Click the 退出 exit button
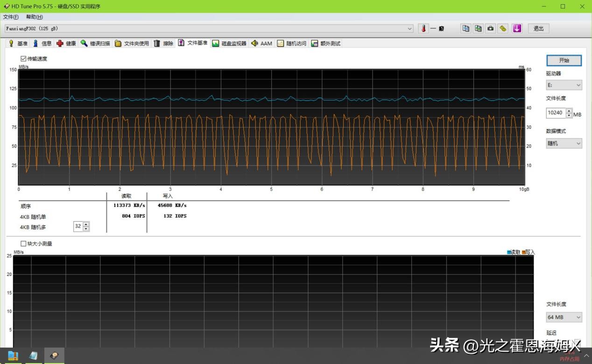Viewport: 592px width, 364px height. (x=538, y=28)
